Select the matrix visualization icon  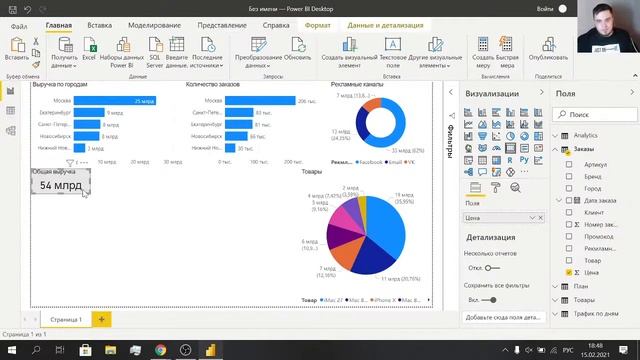click(496, 160)
